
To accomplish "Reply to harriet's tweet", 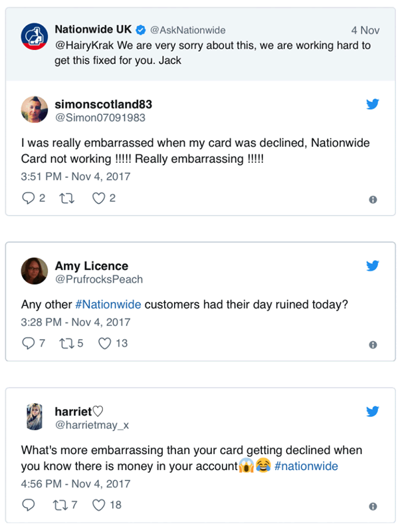I will pos(29,505).
